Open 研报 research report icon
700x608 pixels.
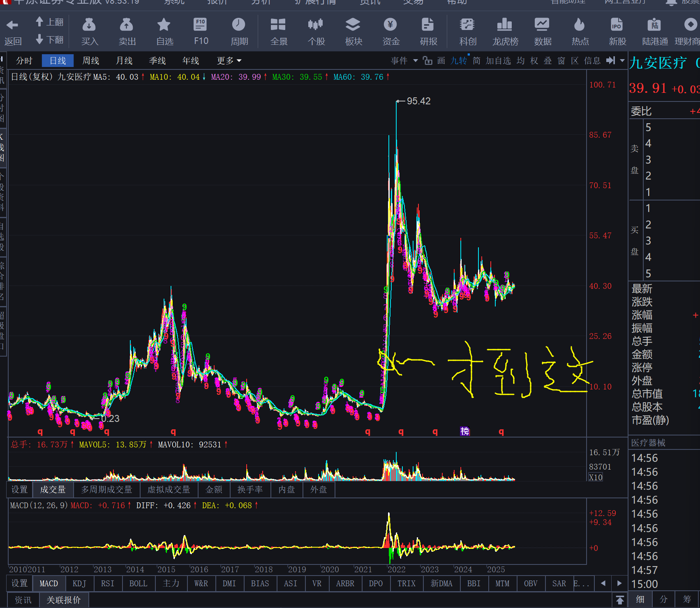428,25
